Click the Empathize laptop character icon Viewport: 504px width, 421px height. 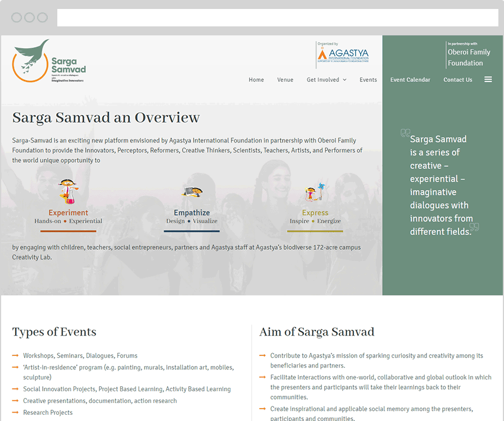coord(192,192)
